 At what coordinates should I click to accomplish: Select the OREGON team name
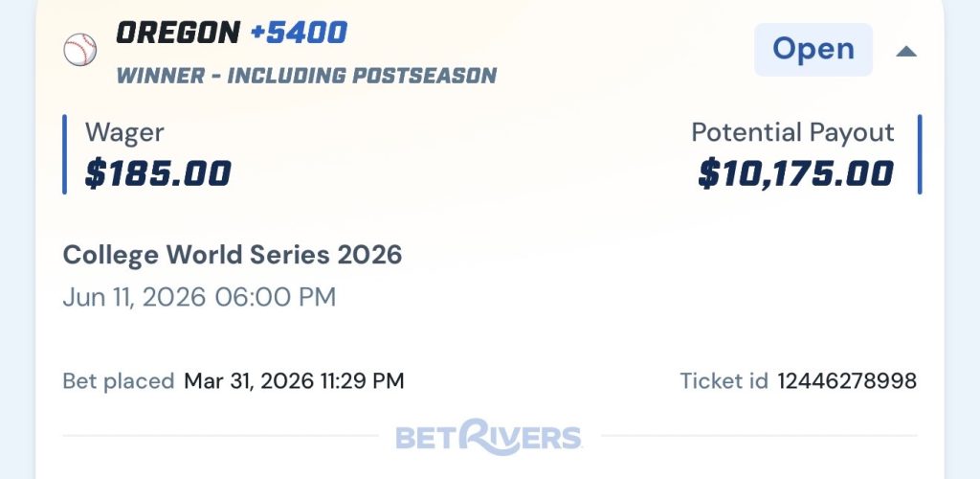point(177,34)
